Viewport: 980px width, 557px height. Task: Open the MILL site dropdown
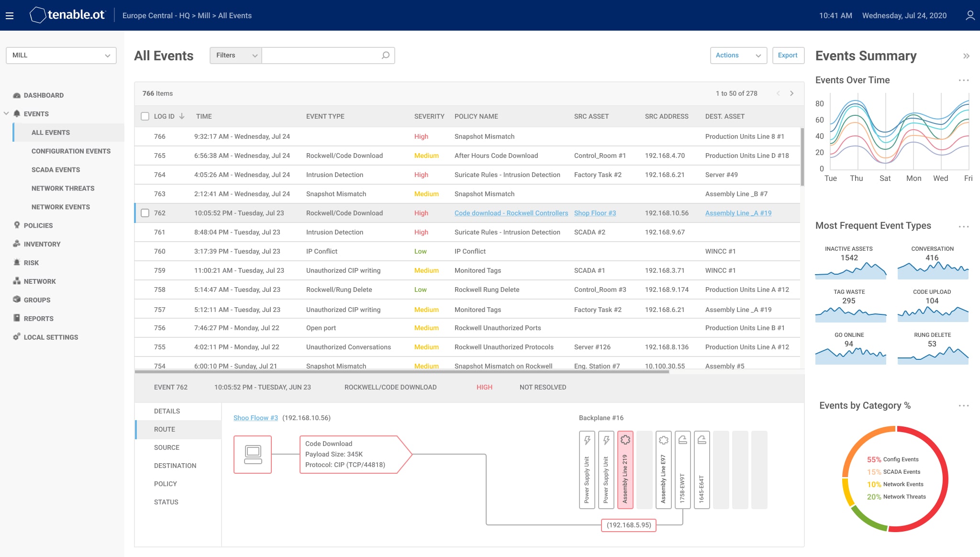[61, 56]
